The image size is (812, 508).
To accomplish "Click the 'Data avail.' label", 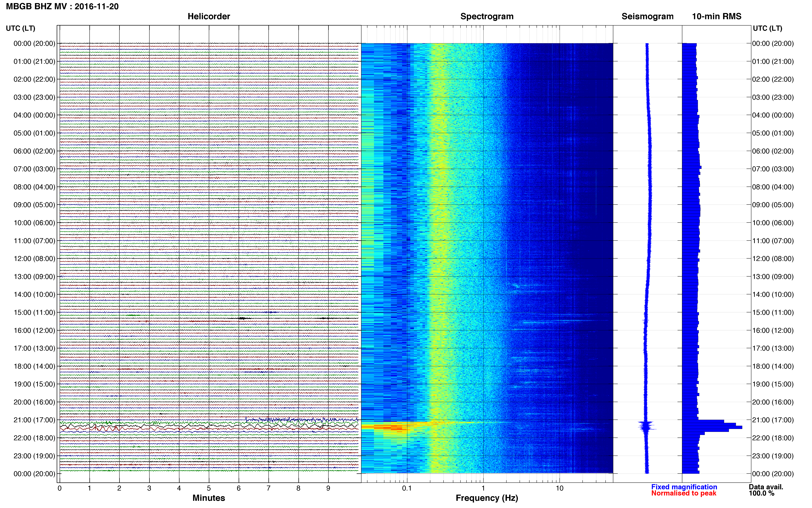I will pyautogui.click(x=766, y=487).
